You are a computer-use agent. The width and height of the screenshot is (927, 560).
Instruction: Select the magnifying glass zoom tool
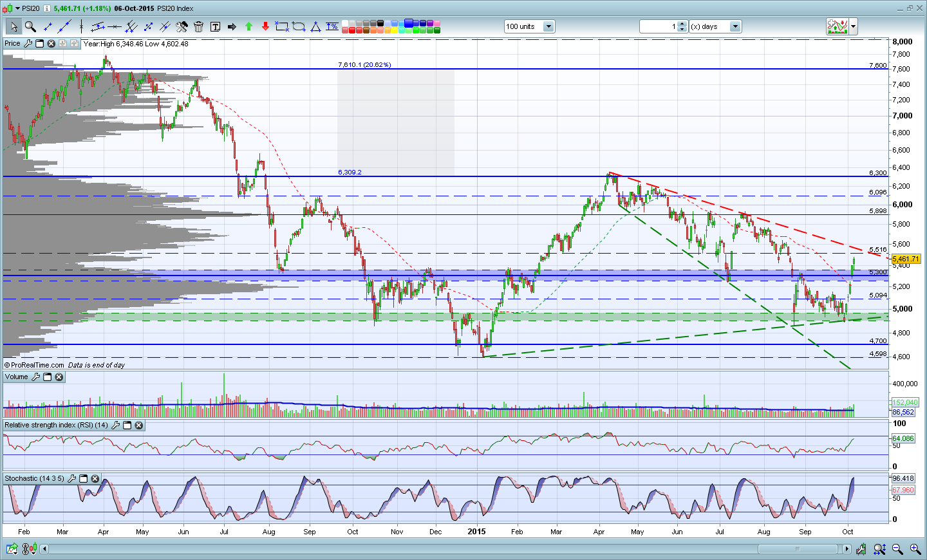pos(30,26)
